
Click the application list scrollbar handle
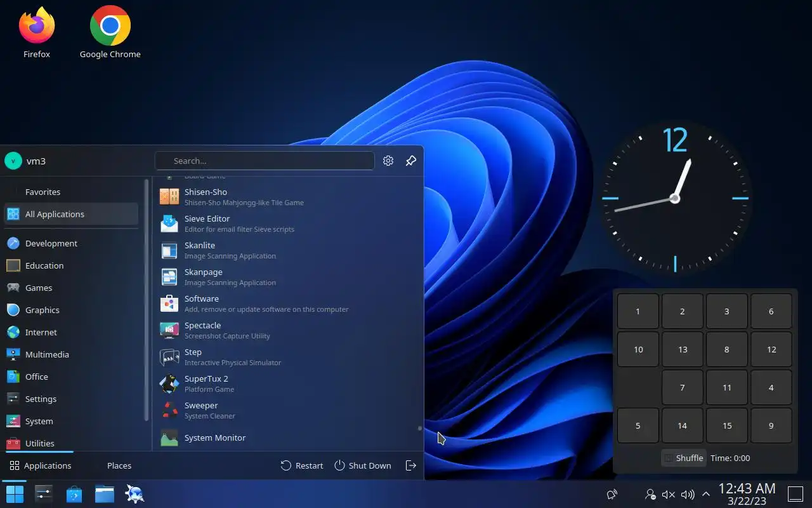tap(419, 429)
